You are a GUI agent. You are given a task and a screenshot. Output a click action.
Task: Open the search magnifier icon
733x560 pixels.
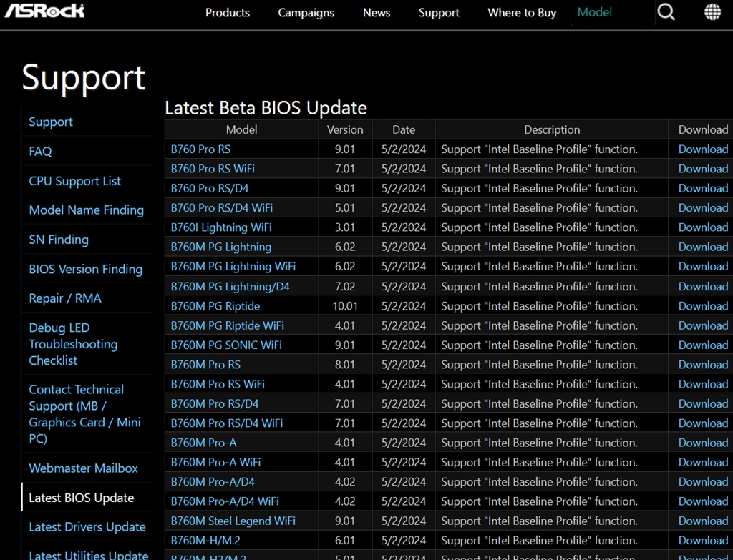point(666,11)
